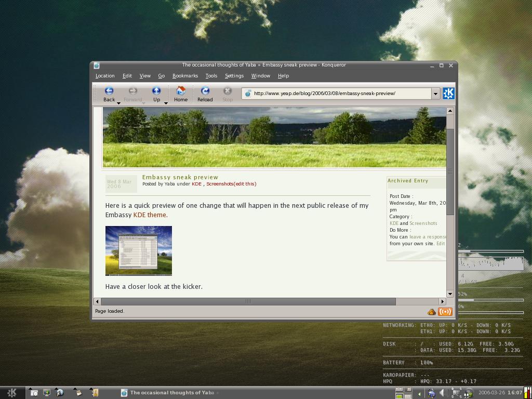Click the yellow folder door panel icon
The width and height of the screenshot is (532, 399).
[x=95, y=393]
